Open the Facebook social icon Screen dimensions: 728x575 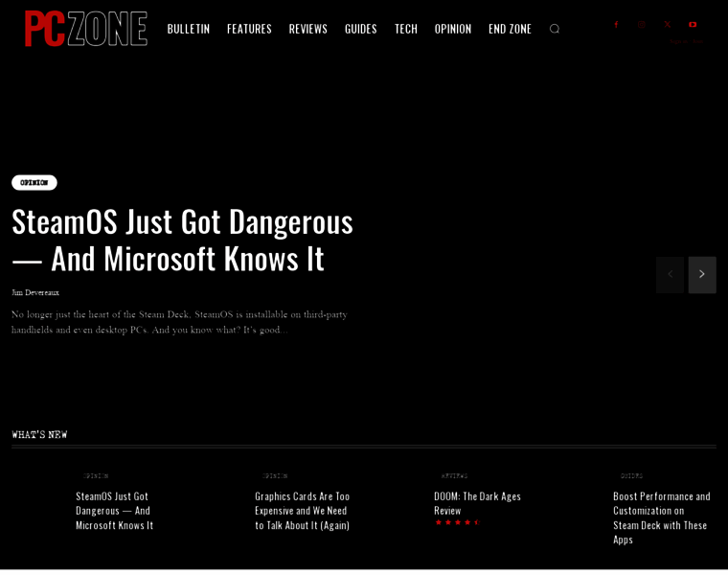pyautogui.click(x=616, y=24)
